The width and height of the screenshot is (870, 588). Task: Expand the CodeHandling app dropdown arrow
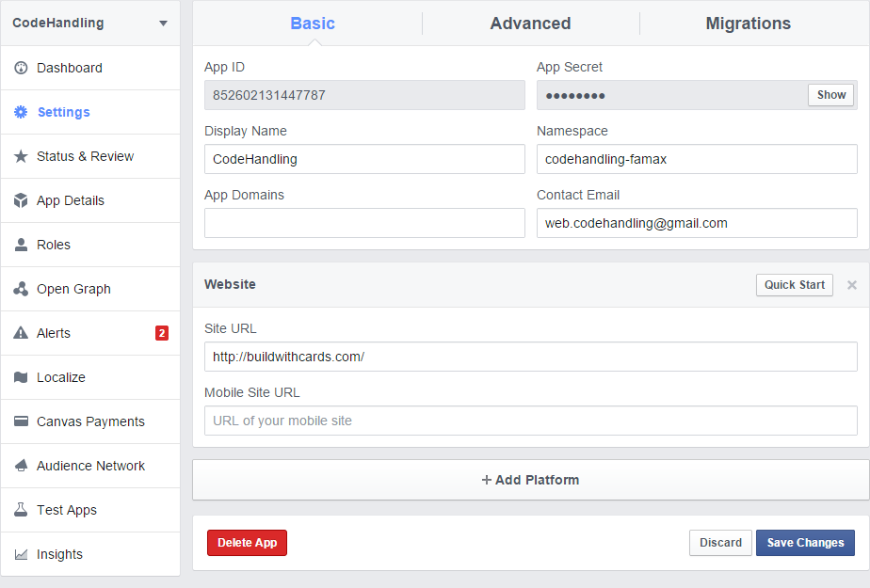coord(163,24)
